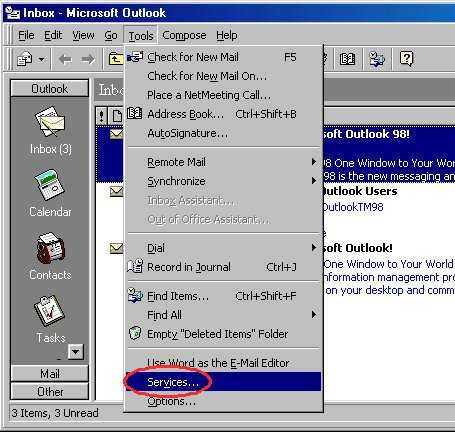
Task: Click the New Mail Message toolbar icon
Action: (x=25, y=60)
